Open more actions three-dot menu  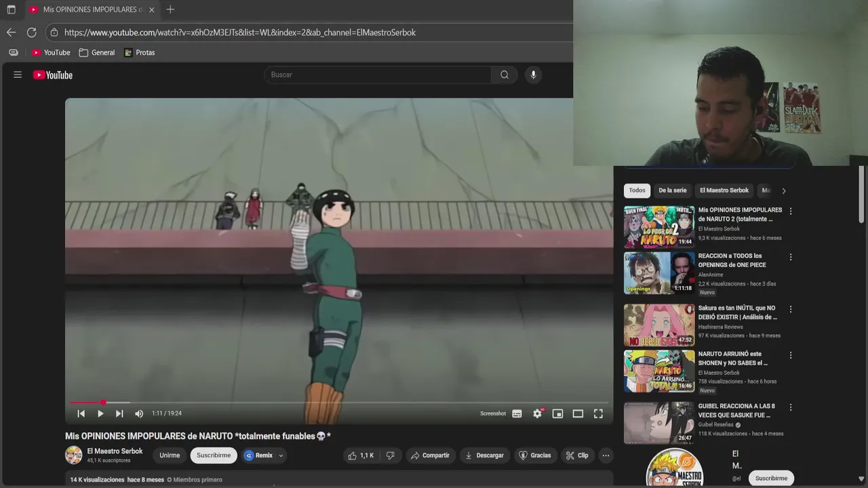point(606,455)
